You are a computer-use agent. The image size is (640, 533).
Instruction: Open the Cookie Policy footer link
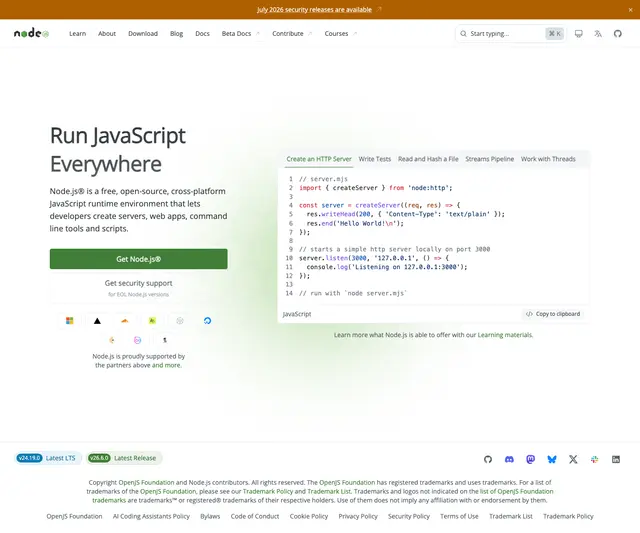coord(309,516)
